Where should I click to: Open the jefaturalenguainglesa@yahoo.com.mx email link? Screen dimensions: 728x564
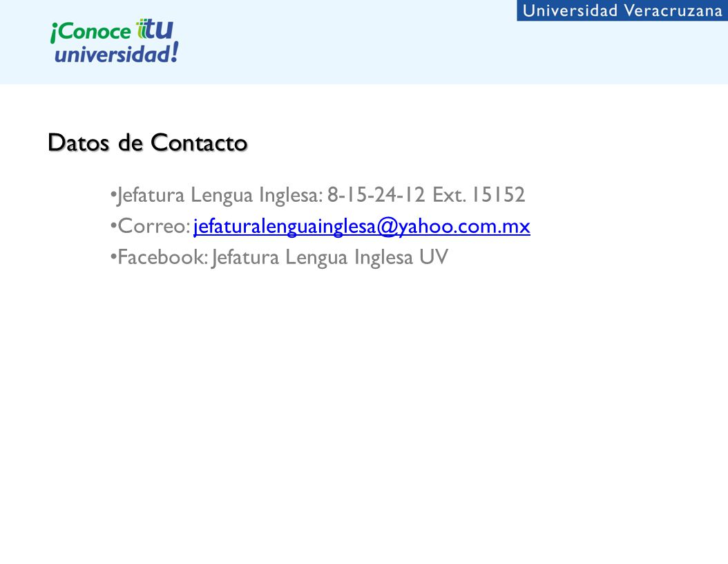(x=362, y=227)
